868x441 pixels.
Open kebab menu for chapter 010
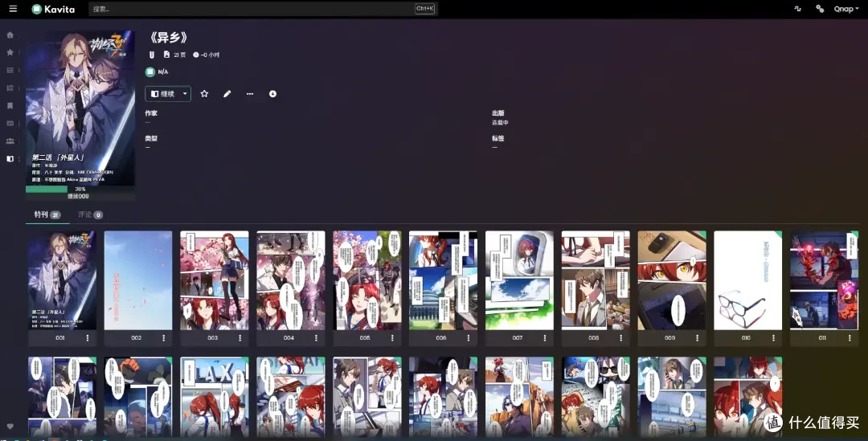pos(773,337)
